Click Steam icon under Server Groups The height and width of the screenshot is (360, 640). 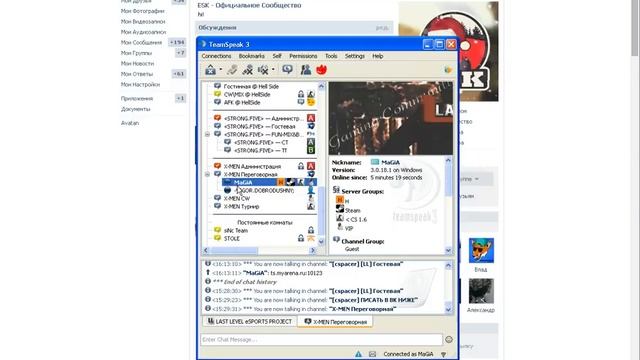click(x=340, y=209)
